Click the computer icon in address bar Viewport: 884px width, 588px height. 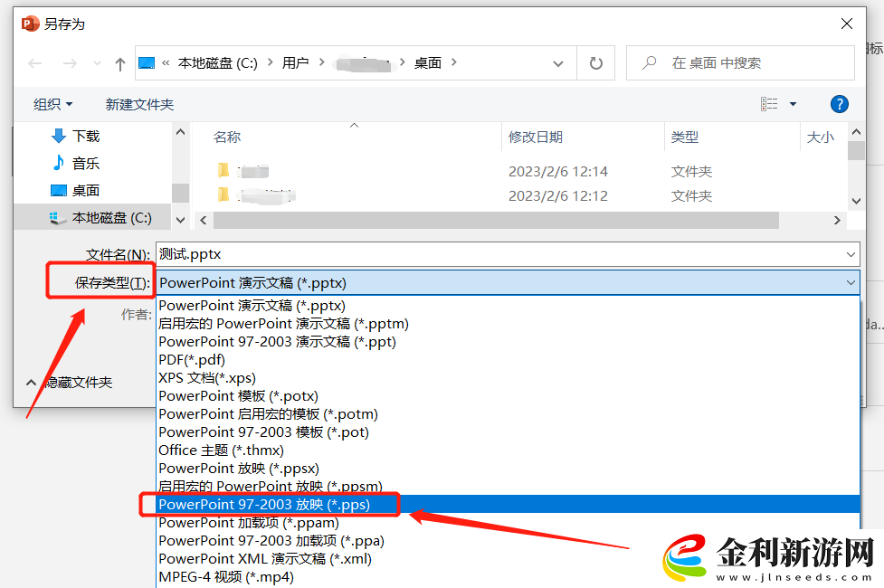[x=147, y=62]
